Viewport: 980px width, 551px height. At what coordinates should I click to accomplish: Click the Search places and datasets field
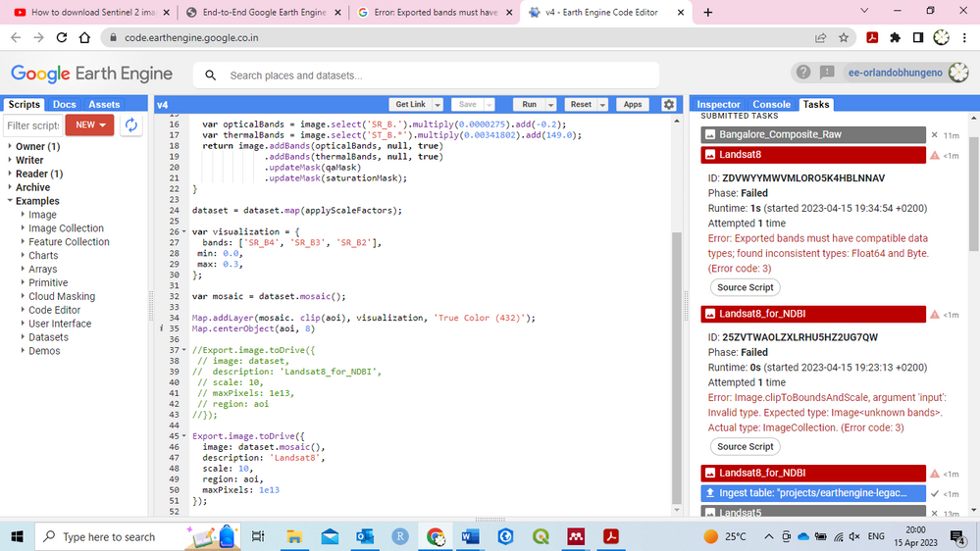(427, 75)
